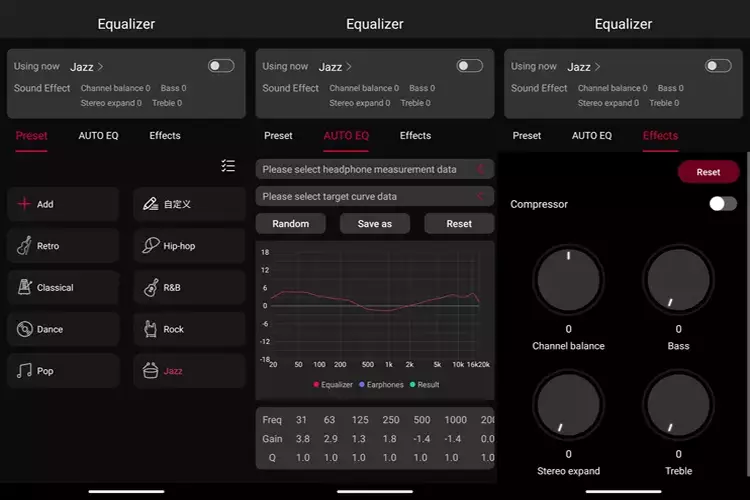Click the EQ curve graph
Viewport: 750px width, 500px height.
[375, 306]
